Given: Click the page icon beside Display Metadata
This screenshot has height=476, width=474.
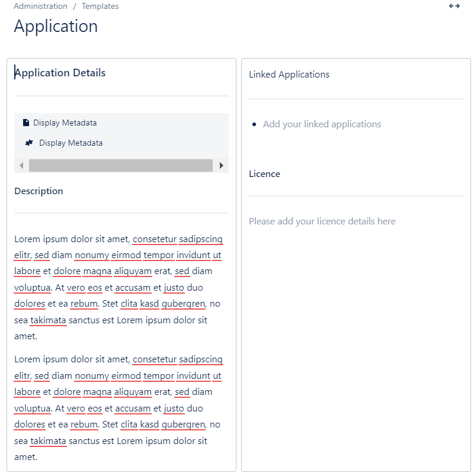Looking at the screenshot, I should tap(26, 123).
